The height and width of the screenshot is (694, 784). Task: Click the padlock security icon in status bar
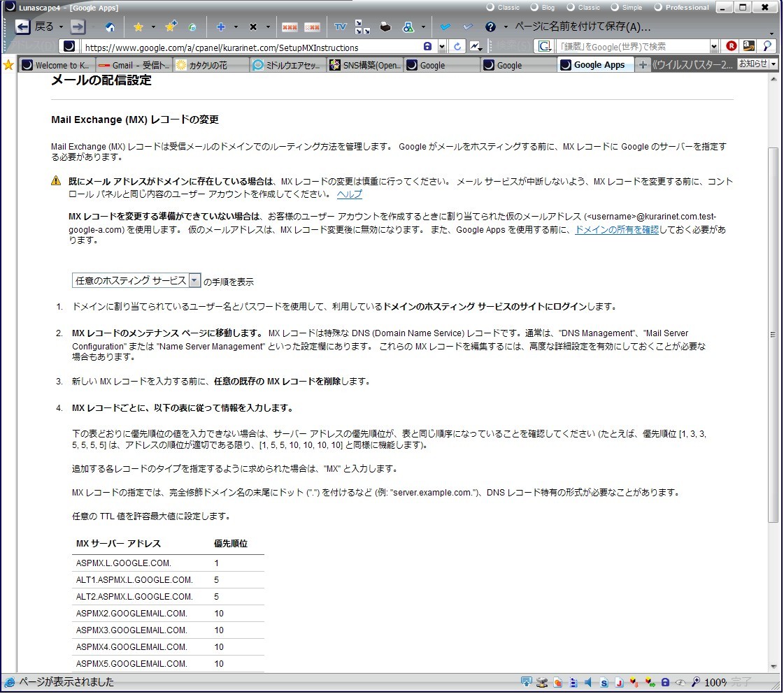pos(665,683)
